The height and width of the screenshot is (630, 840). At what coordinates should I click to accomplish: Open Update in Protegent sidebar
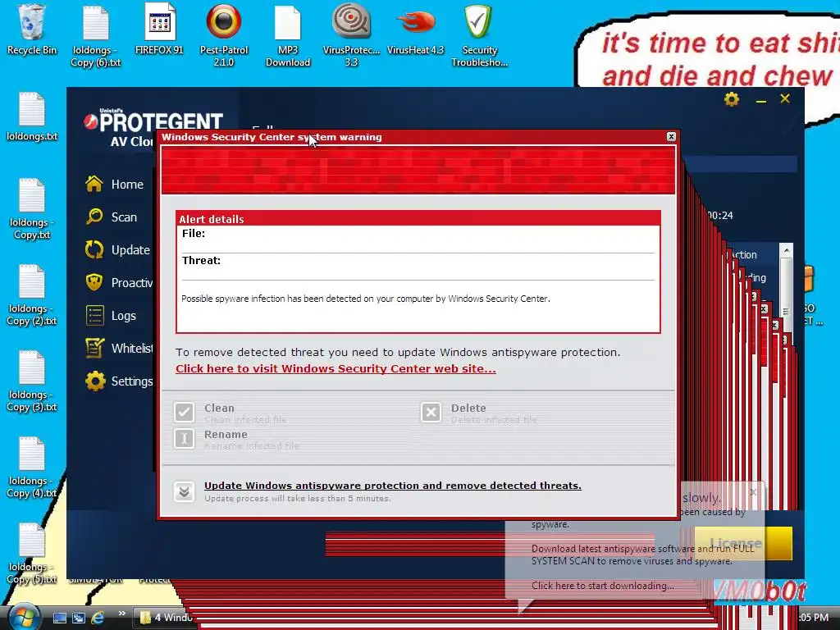tap(118, 249)
